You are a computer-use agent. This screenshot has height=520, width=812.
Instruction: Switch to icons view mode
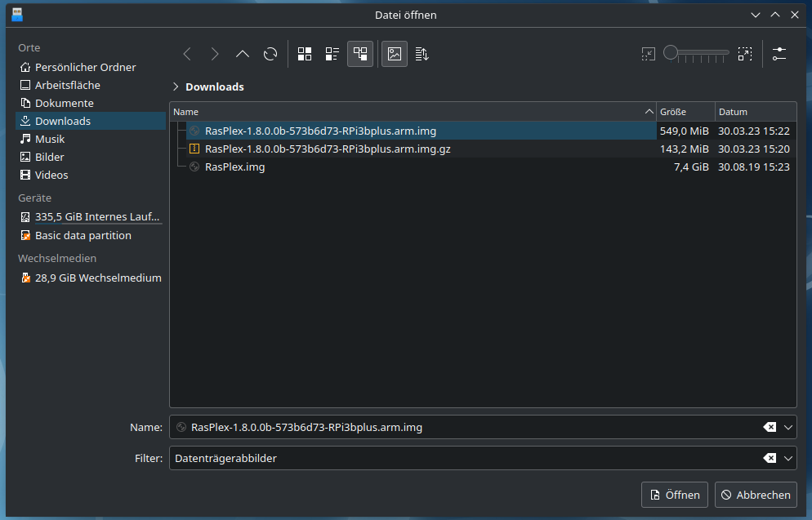pos(305,54)
